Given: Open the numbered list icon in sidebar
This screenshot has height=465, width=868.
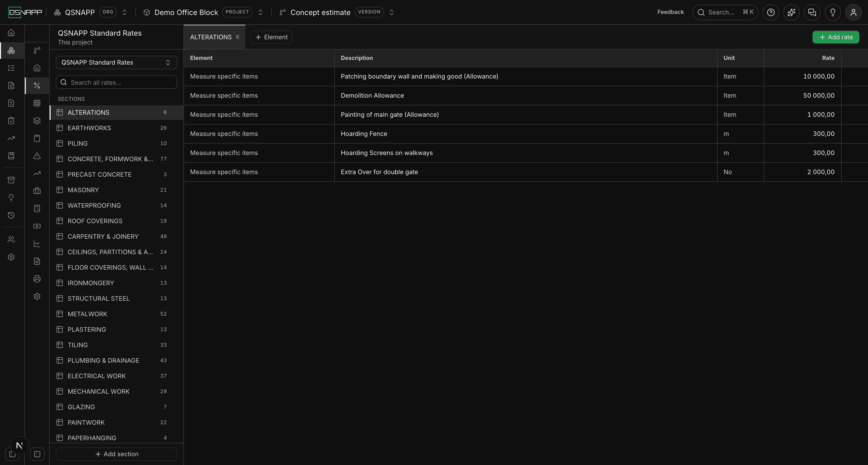Looking at the screenshot, I should (x=11, y=68).
